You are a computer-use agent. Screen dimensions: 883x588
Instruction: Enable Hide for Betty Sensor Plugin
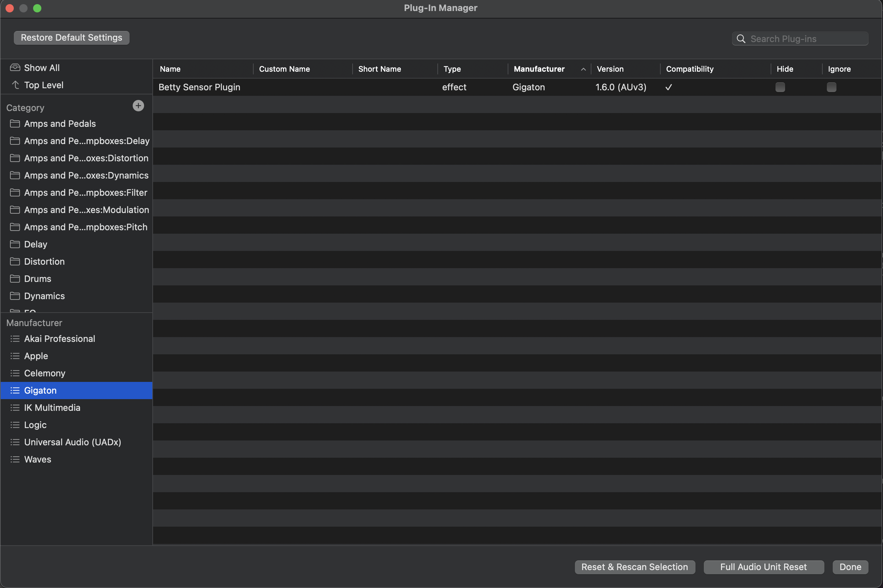point(780,87)
